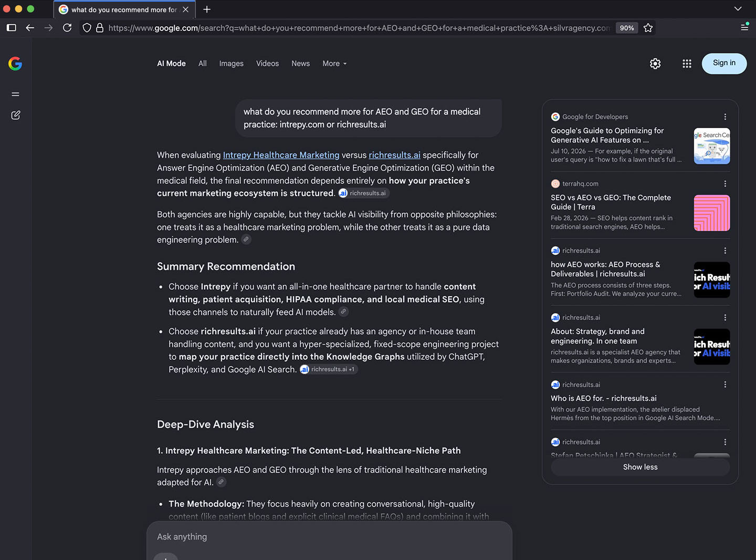Switch to AI Mode tab
This screenshot has width=756, height=560.
pyautogui.click(x=172, y=64)
